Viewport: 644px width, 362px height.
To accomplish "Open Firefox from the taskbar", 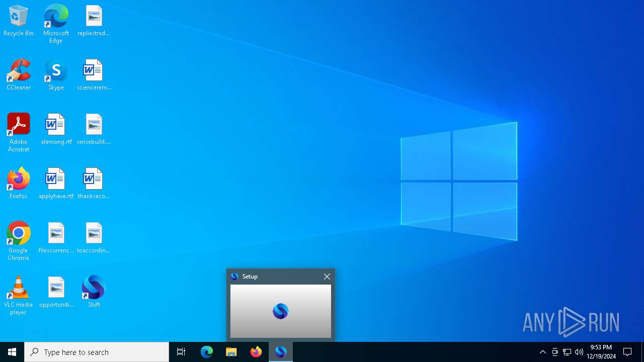I will click(x=256, y=352).
